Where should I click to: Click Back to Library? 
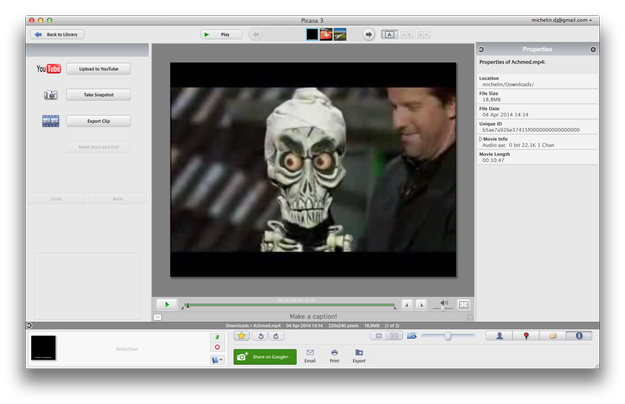pyautogui.click(x=57, y=35)
